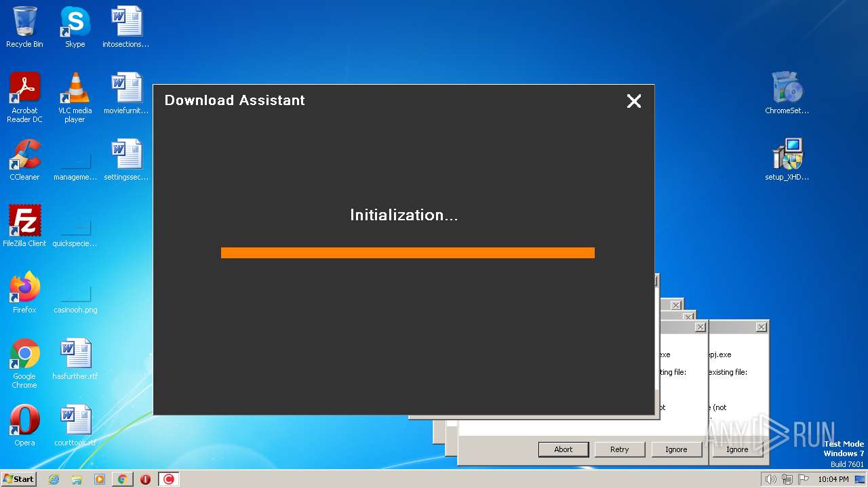Screen dimensions: 868x488
Task: Switch to the red C installer taskbar item
Action: coord(169,479)
